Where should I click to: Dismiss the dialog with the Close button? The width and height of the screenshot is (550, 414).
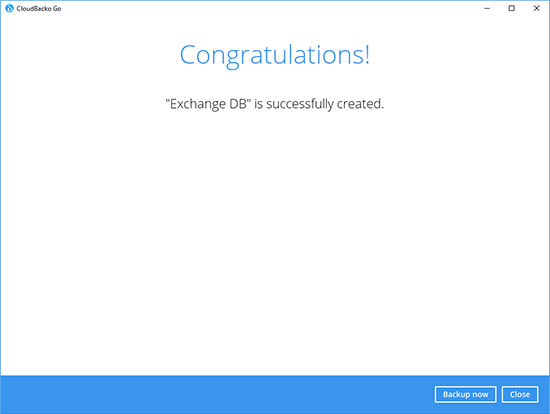(x=520, y=394)
